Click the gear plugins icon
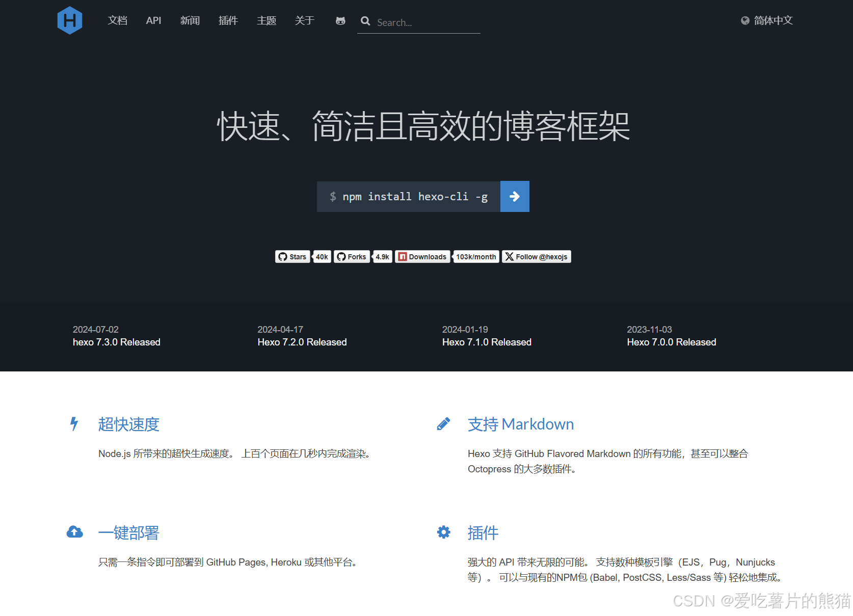The image size is (853, 616). [444, 532]
